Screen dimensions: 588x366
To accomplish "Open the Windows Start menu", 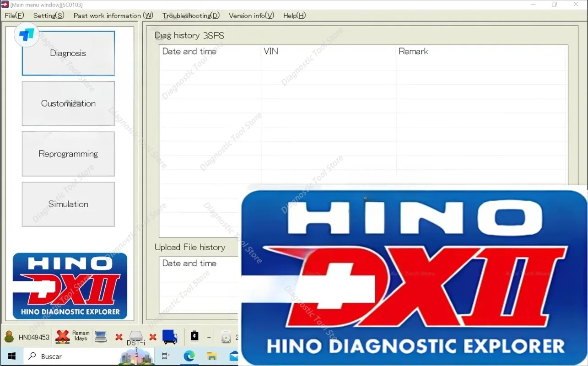I will pos(11,356).
